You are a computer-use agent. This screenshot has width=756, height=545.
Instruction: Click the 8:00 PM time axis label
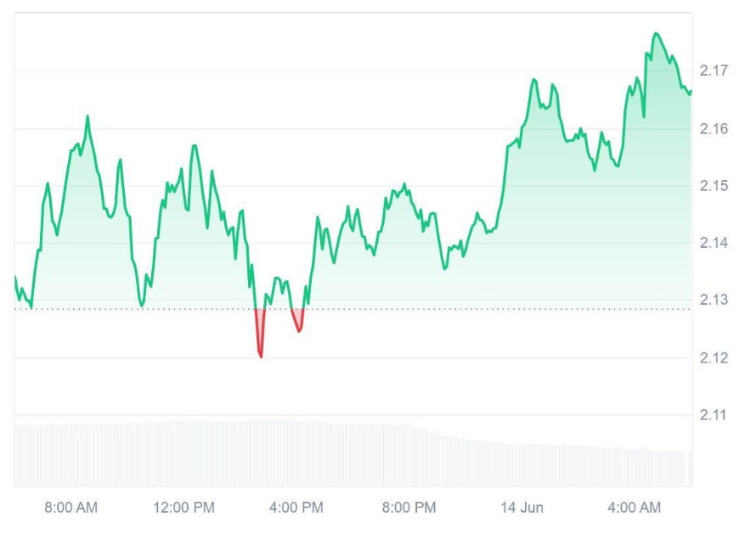(x=408, y=508)
